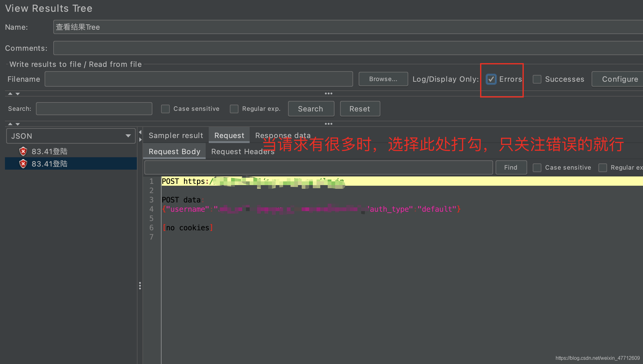Enable Regular exp. checkbox in search row
The height and width of the screenshot is (364, 643).
point(234,109)
